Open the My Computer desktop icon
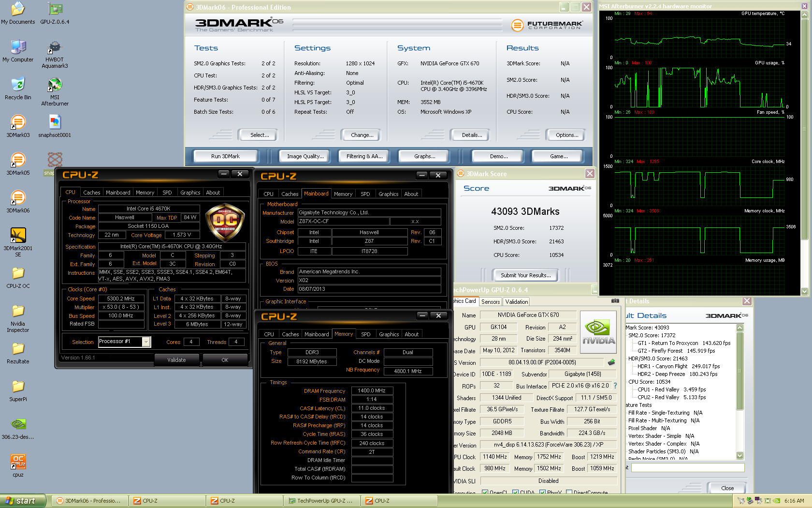Image resolution: width=812 pixels, height=508 pixels. click(x=18, y=51)
